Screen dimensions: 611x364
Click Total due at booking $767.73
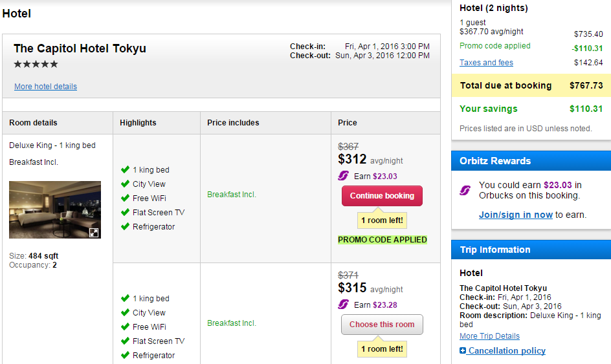point(531,85)
